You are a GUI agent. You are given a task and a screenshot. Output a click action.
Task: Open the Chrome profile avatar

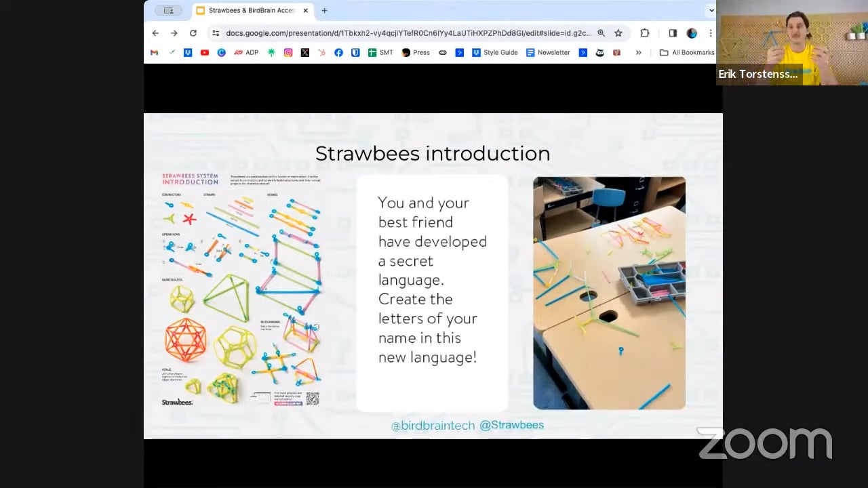(692, 33)
